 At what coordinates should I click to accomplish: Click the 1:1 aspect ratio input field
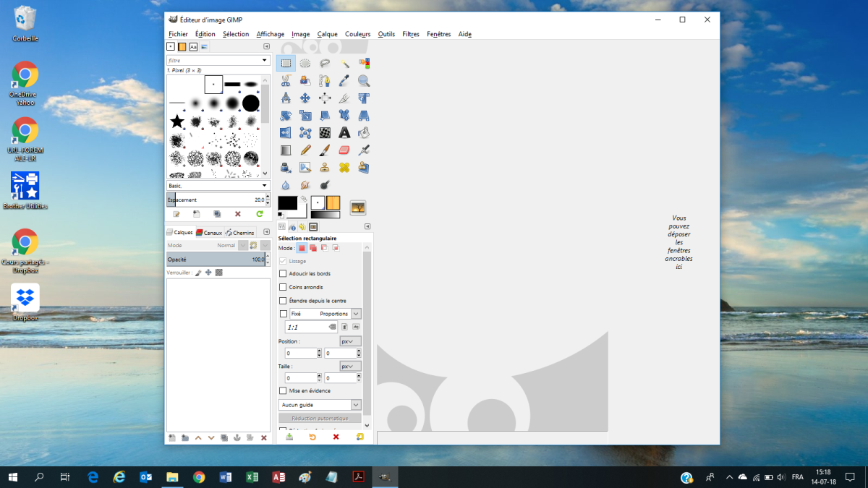tap(312, 327)
